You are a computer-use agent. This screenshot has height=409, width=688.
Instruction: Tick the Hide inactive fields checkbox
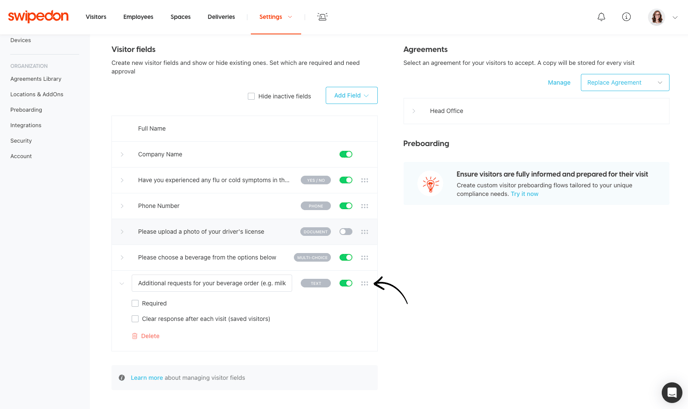pyautogui.click(x=251, y=96)
